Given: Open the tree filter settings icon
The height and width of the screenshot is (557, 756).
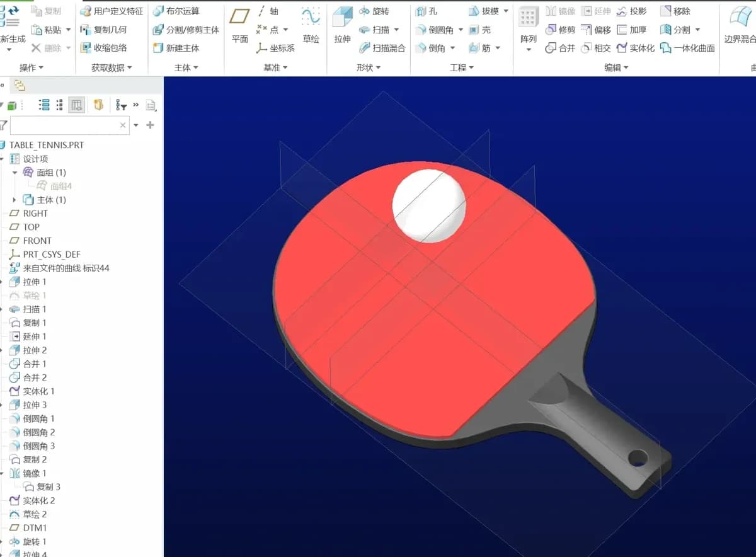Looking at the screenshot, I should pyautogui.click(x=121, y=105).
